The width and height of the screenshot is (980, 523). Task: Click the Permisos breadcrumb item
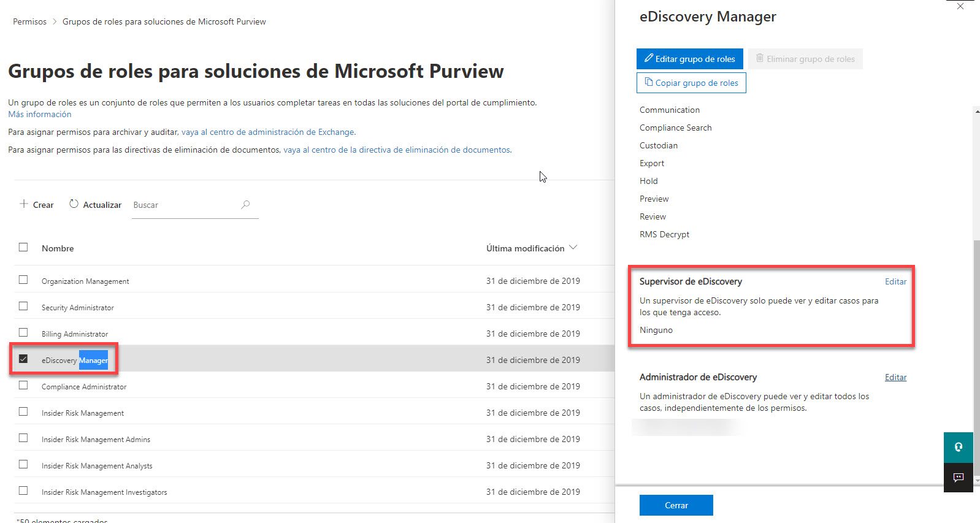click(x=29, y=21)
